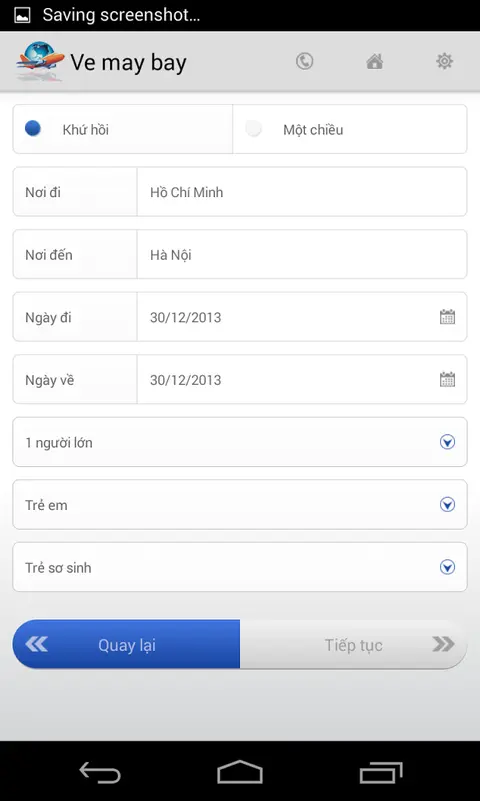Image resolution: width=480 pixels, height=801 pixels.
Task: Open calendar icon for Ngày đi
Action: click(447, 317)
